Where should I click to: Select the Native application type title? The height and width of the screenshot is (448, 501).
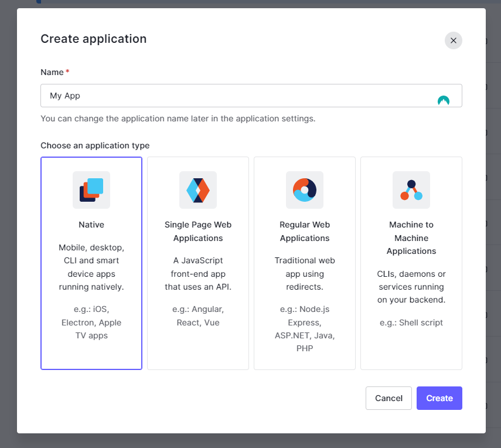(x=91, y=225)
